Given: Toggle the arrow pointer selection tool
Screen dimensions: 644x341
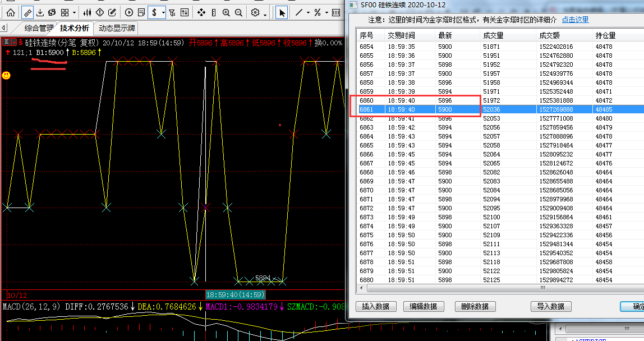Looking at the screenshot, I should point(282,12).
